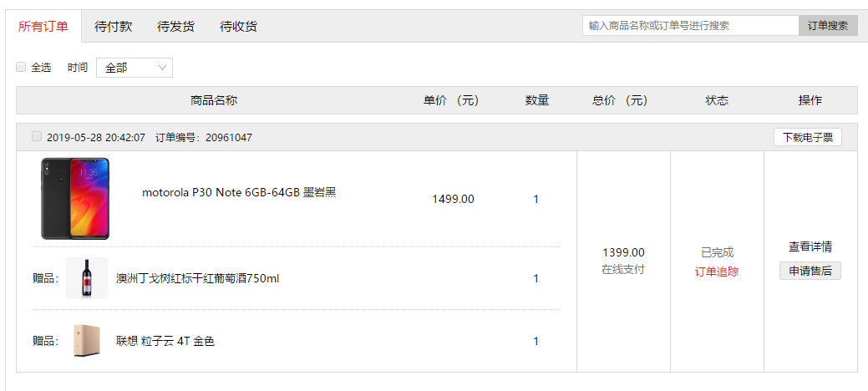
Task: Switch to the 所有订单 tab
Action: [x=43, y=26]
